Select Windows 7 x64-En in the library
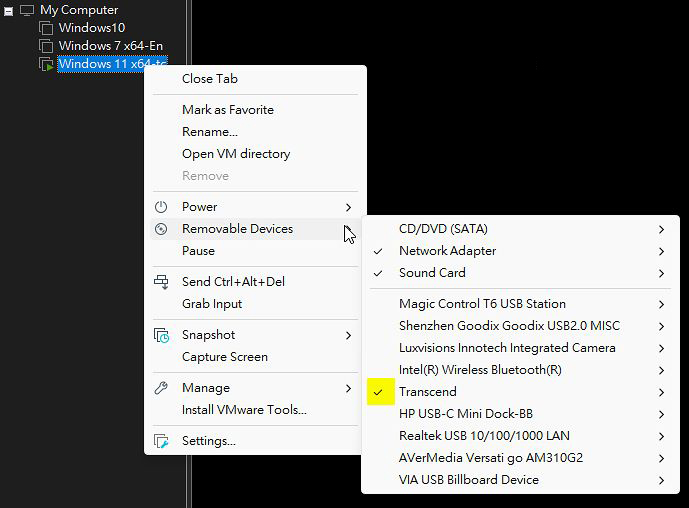The image size is (689, 508). 110,46
